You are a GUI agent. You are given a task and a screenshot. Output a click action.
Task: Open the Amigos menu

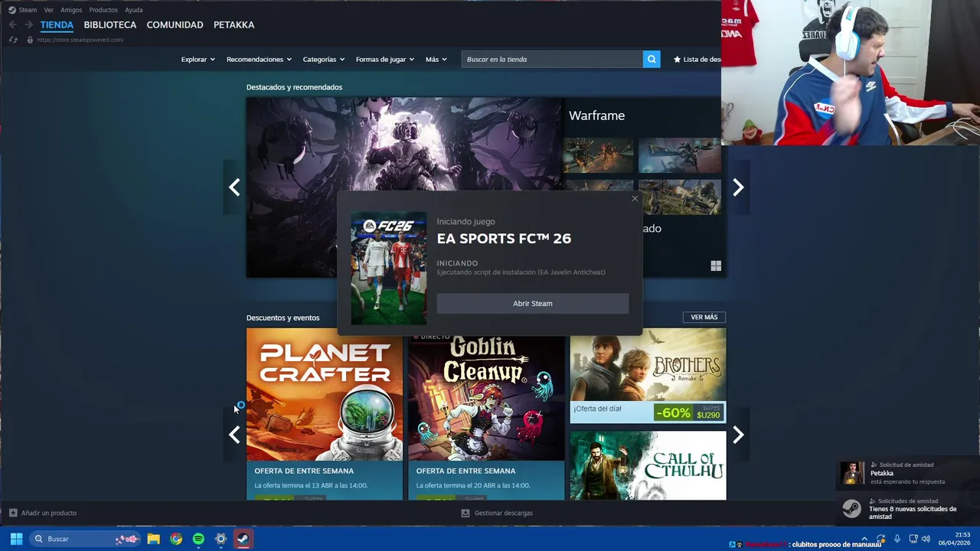point(71,10)
